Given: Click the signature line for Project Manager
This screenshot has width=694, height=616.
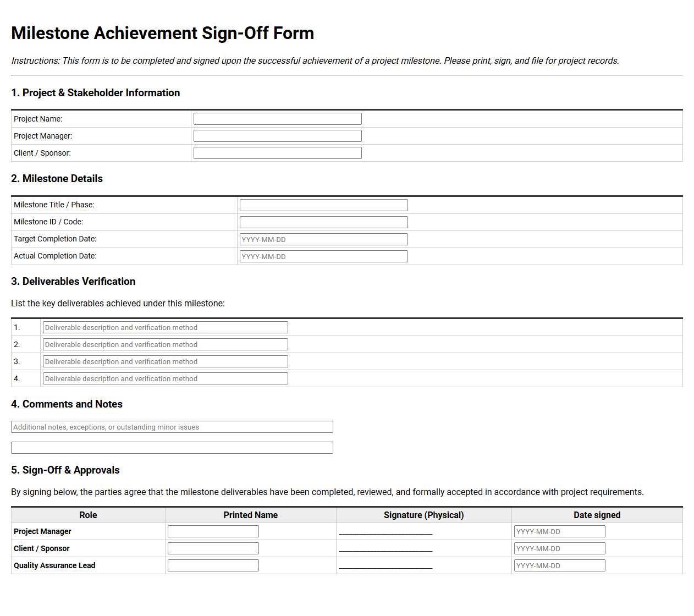Looking at the screenshot, I should click(385, 532).
